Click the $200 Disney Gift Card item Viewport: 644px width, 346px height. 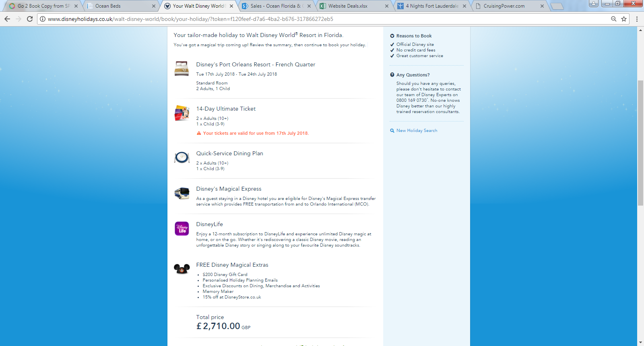(x=225, y=274)
